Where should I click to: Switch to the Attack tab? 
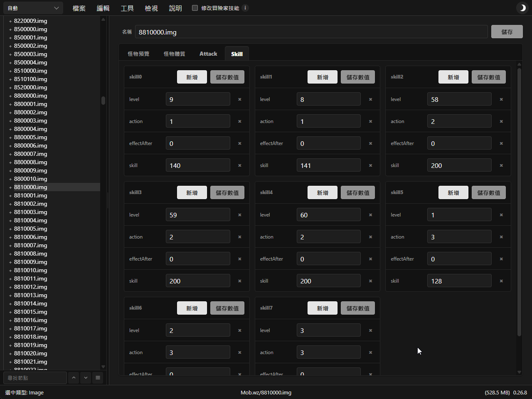tap(208, 54)
